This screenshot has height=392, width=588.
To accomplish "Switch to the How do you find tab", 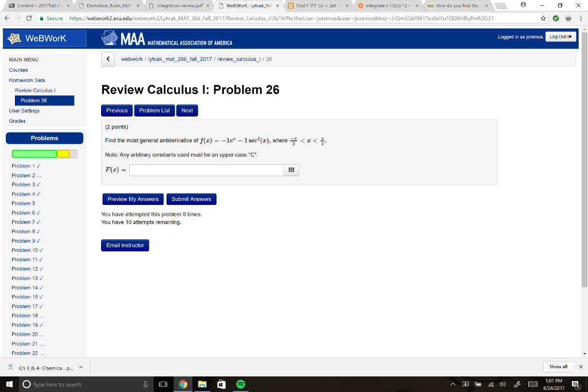I will pos(458,6).
